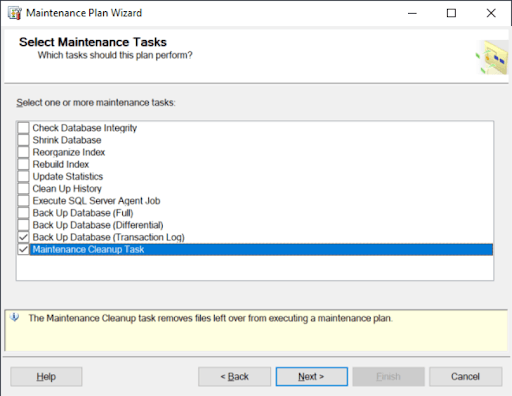This screenshot has height=396, width=512.
Task: Tick the Reorganize Index checkbox
Action: point(23,152)
